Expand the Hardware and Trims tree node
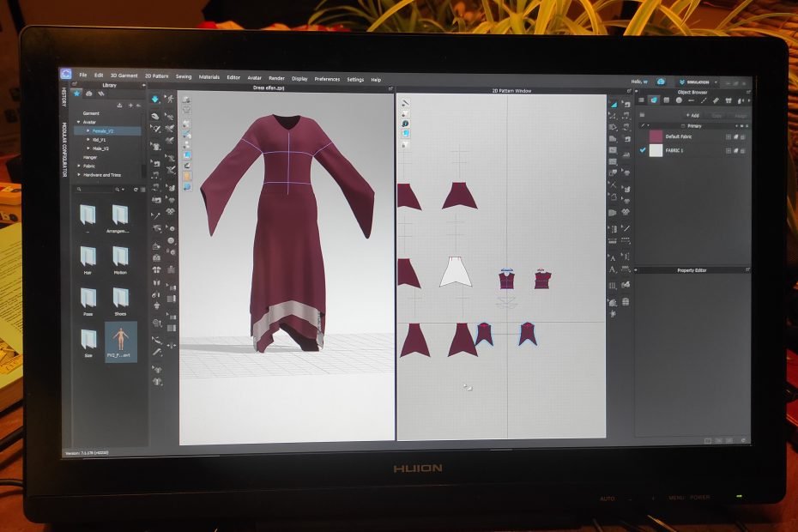The image size is (798, 532). [x=79, y=174]
